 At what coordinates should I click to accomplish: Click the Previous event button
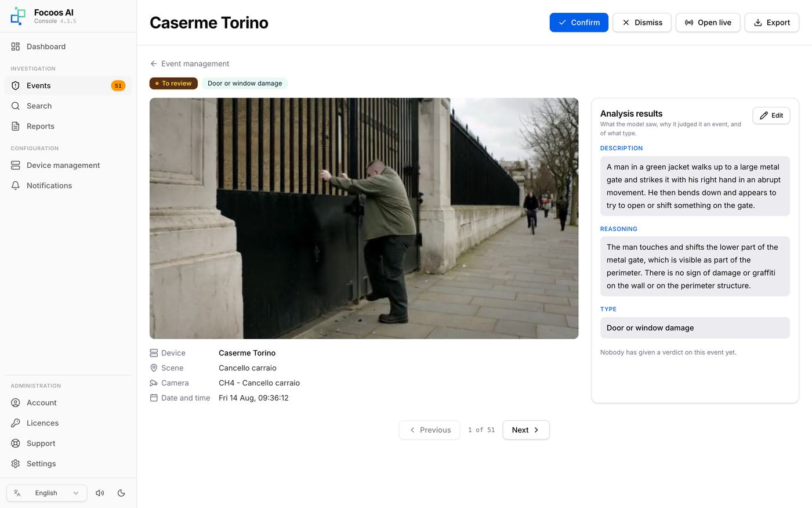click(429, 430)
